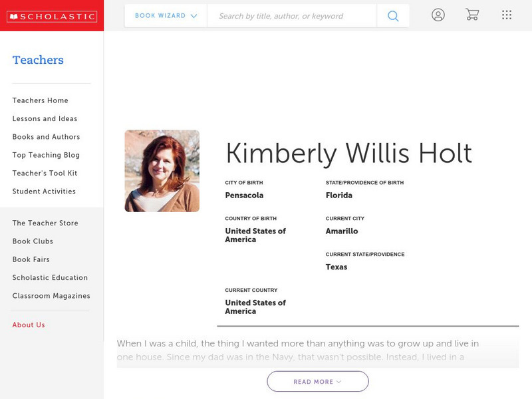532x399 pixels.
Task: Go to Teachers Home
Action: pyautogui.click(x=41, y=100)
